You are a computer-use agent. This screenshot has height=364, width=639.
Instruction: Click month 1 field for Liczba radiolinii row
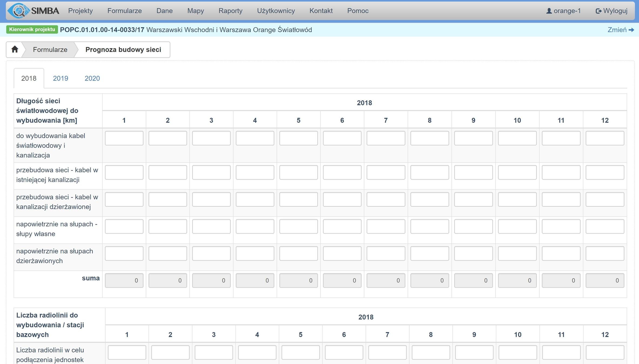[x=127, y=352]
